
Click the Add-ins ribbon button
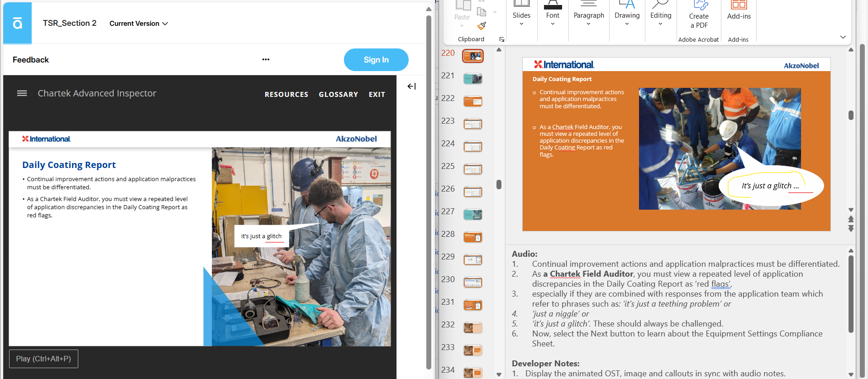739,11
